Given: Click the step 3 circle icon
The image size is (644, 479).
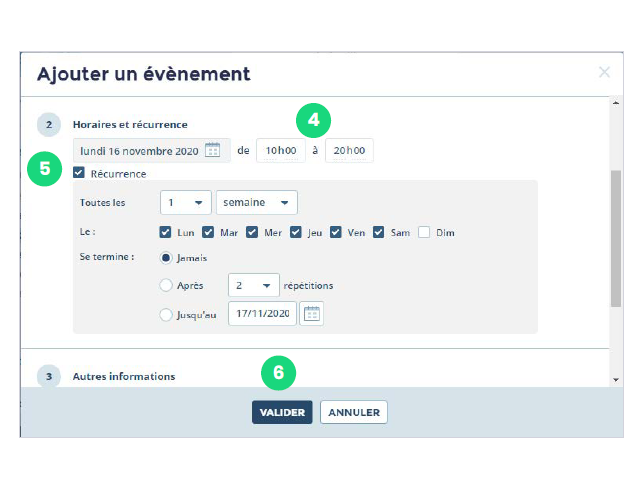Looking at the screenshot, I should click(48, 376).
